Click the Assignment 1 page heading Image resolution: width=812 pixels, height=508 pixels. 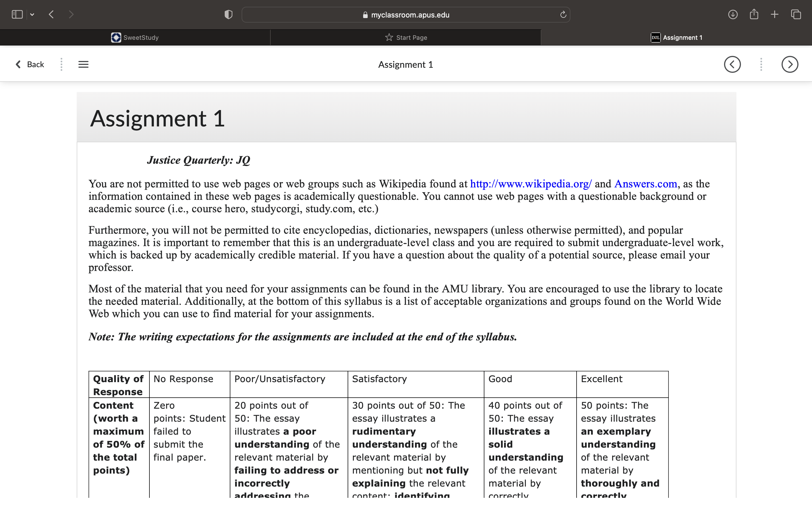pyautogui.click(x=157, y=118)
